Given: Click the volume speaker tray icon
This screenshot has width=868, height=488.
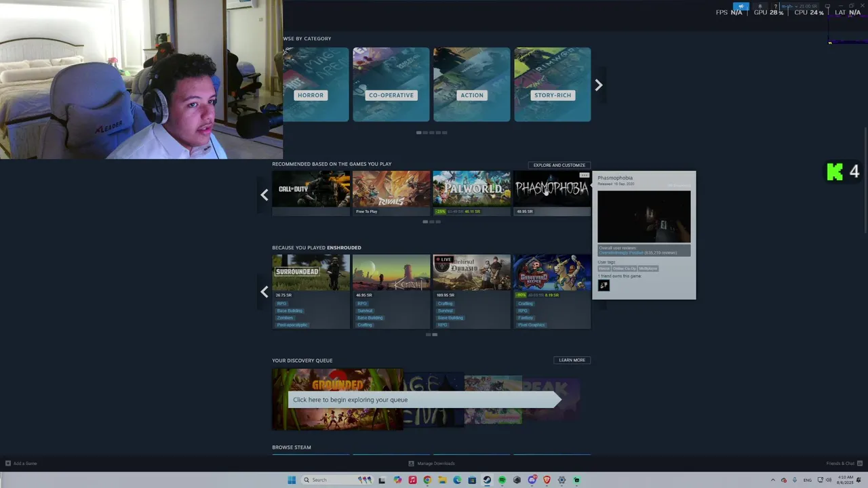Looking at the screenshot, I should pos(829,480).
